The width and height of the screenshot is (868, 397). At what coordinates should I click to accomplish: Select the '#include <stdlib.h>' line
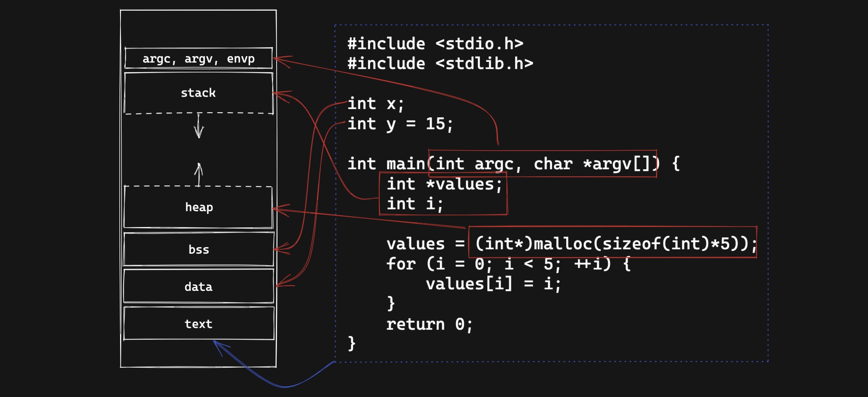[440, 64]
